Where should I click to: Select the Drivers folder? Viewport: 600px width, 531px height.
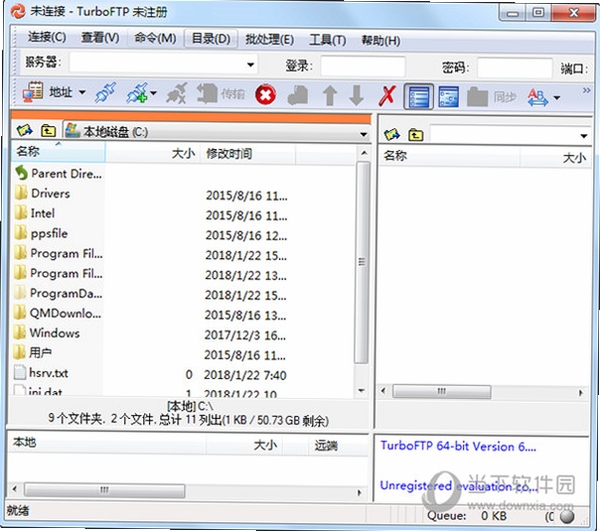point(42,193)
